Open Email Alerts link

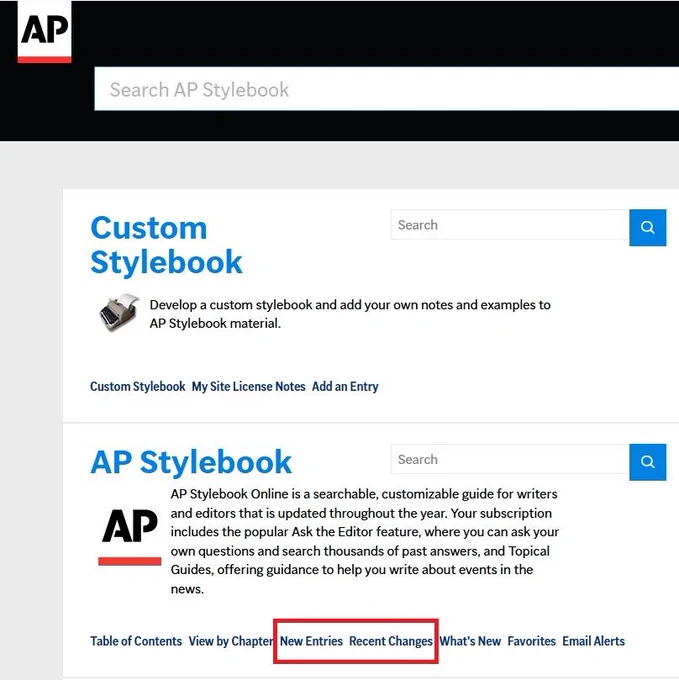pyautogui.click(x=594, y=641)
